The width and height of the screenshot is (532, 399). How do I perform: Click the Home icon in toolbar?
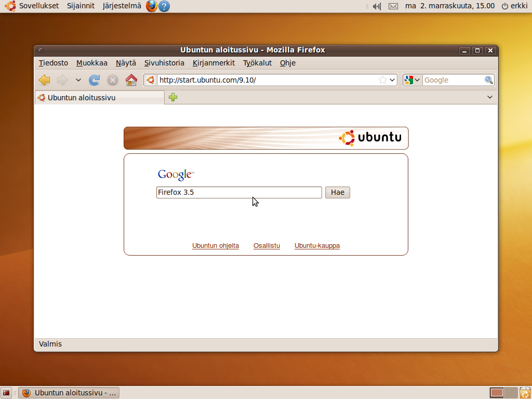point(131,80)
